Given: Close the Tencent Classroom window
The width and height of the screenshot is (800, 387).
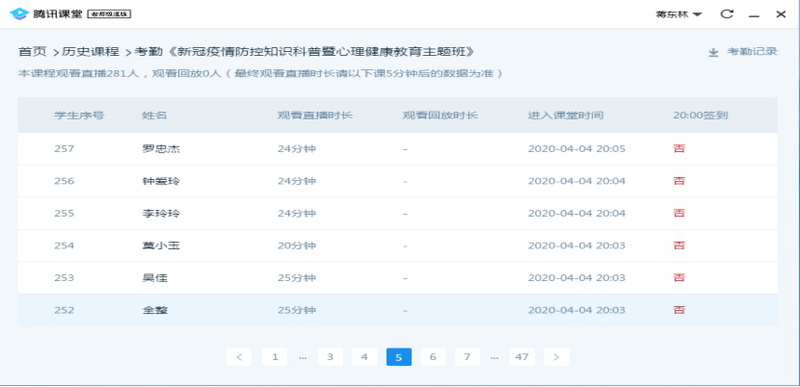Looking at the screenshot, I should pyautogui.click(x=780, y=14).
